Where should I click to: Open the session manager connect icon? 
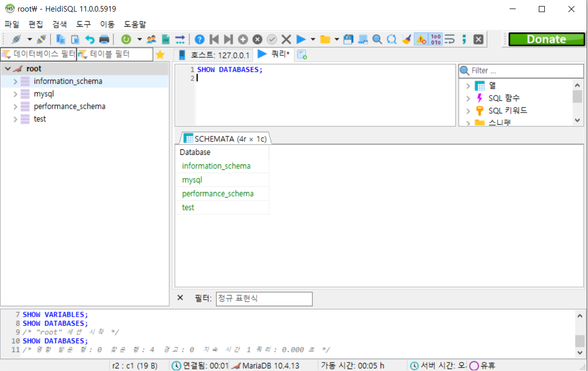coord(16,39)
